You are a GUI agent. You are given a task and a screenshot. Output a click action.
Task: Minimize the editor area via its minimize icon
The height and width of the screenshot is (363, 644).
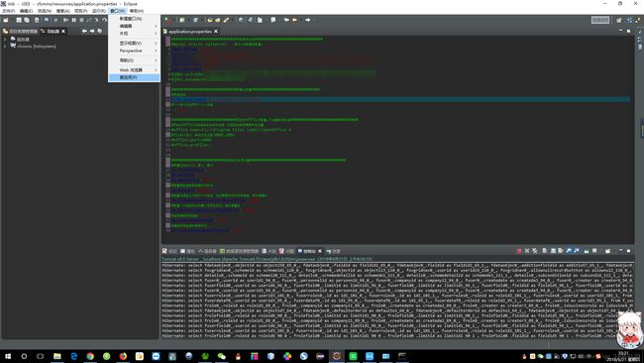620,31
